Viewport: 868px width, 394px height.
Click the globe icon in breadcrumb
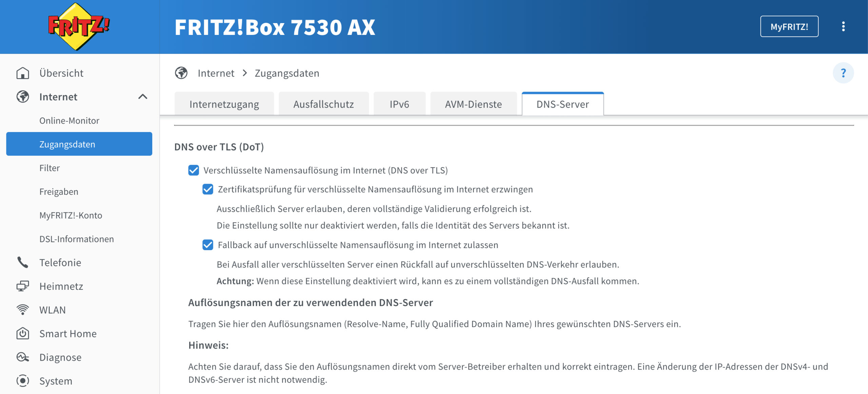(181, 73)
